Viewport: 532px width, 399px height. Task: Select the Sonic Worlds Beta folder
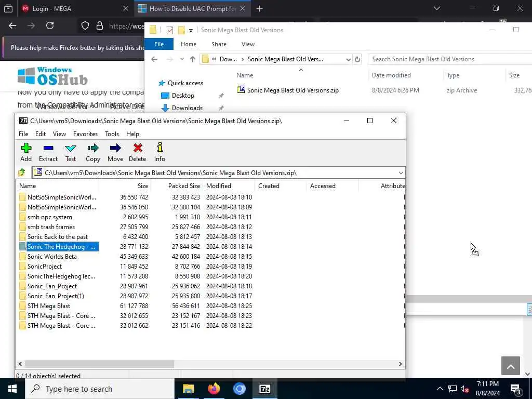[52, 257]
